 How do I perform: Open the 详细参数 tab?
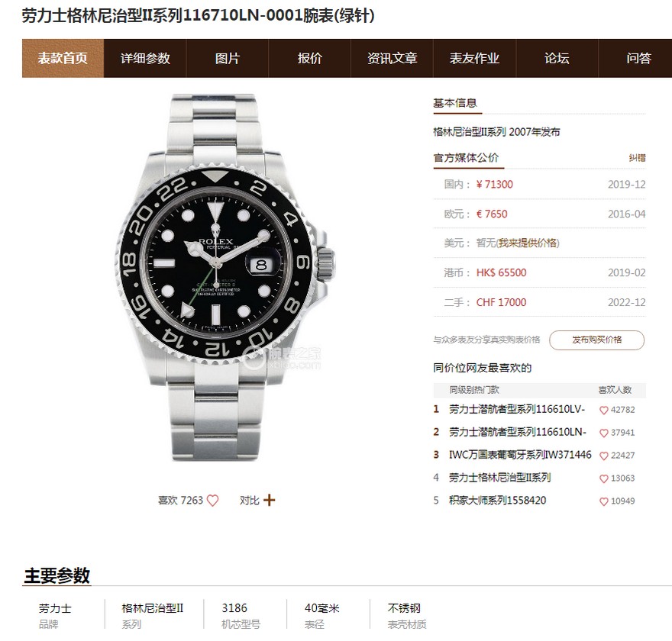145,58
